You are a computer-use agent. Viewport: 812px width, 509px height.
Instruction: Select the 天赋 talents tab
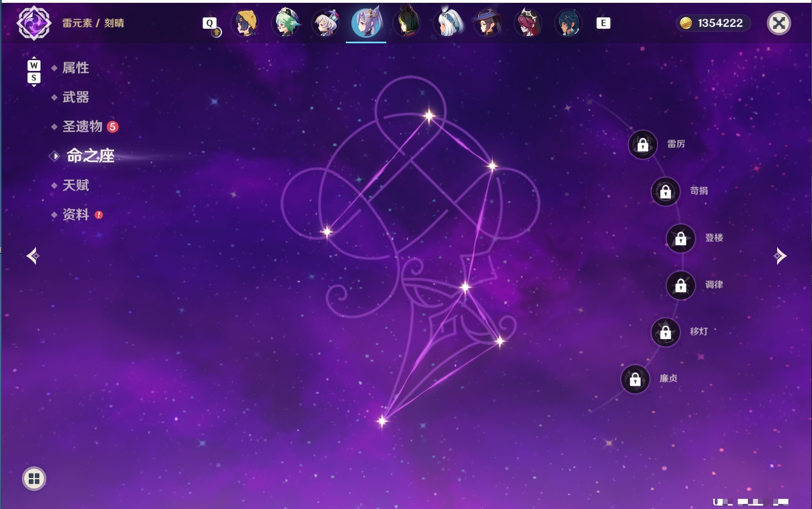click(75, 185)
